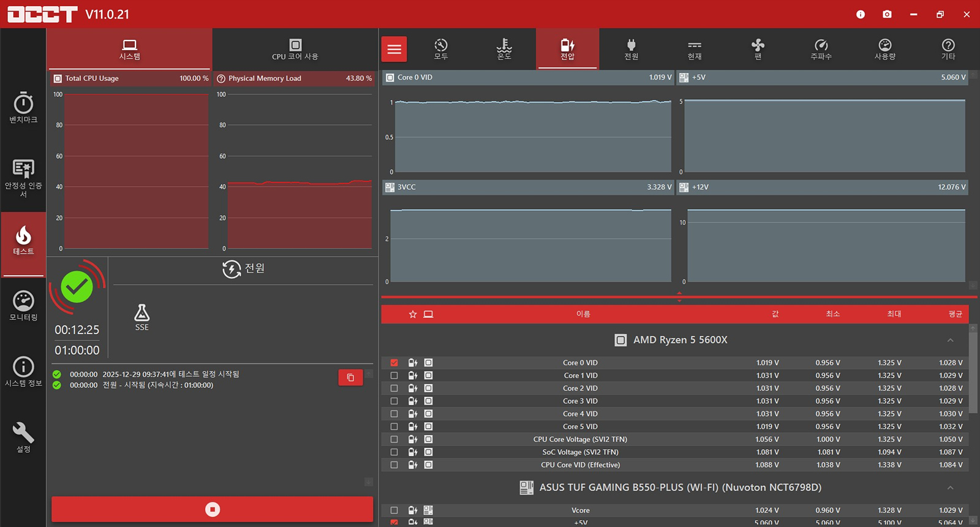Check the SoC Voltage (SVI2 TFN) checkbox

pos(394,452)
